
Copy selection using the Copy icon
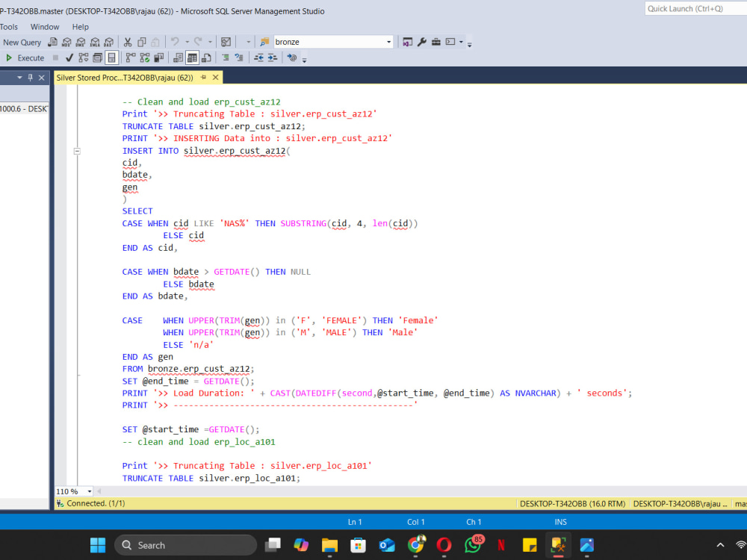141,43
